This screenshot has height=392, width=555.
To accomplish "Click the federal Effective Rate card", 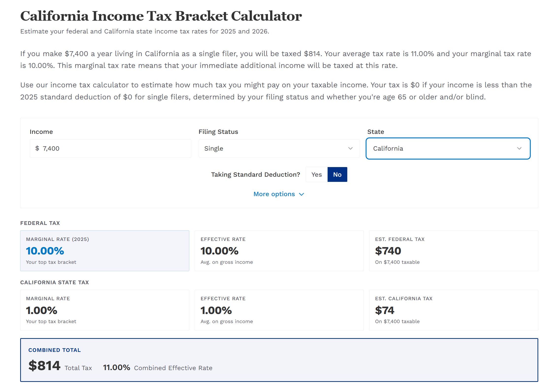I will pos(279,251).
